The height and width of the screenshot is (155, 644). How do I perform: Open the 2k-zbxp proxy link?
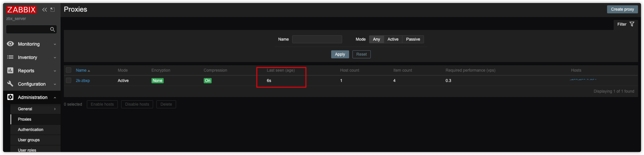click(x=83, y=81)
